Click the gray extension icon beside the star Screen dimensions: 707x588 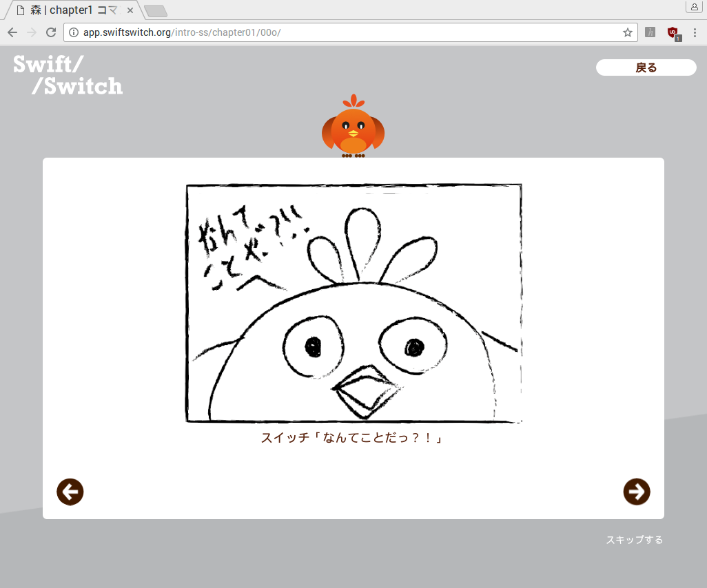(x=650, y=32)
